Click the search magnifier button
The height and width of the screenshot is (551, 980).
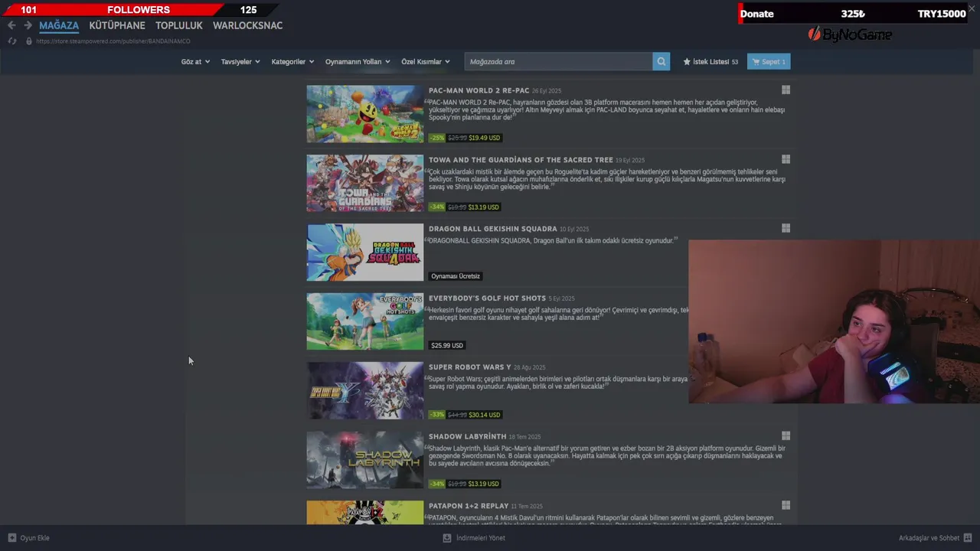pyautogui.click(x=661, y=62)
